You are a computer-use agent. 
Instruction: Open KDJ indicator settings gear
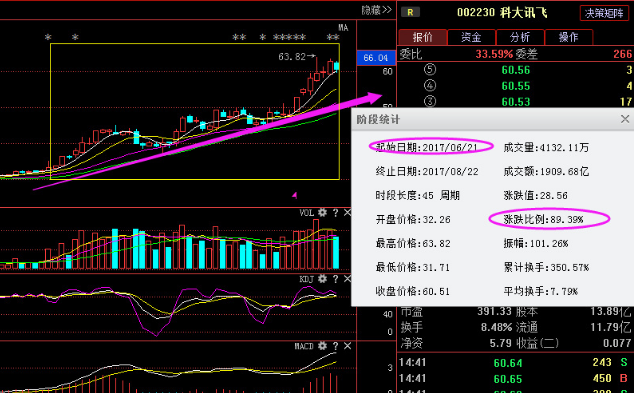[322, 279]
